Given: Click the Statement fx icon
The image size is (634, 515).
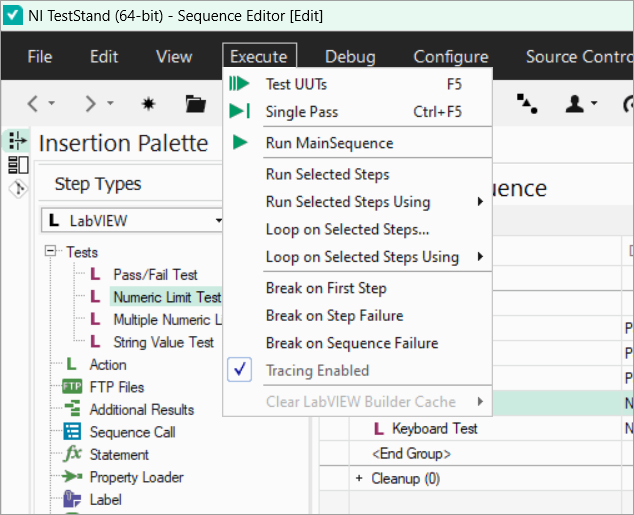Looking at the screenshot, I should coord(73,453).
